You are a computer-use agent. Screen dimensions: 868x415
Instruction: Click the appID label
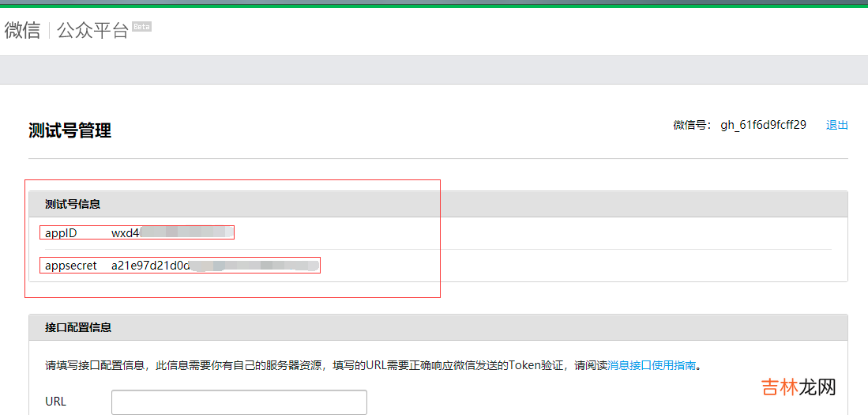pos(61,232)
